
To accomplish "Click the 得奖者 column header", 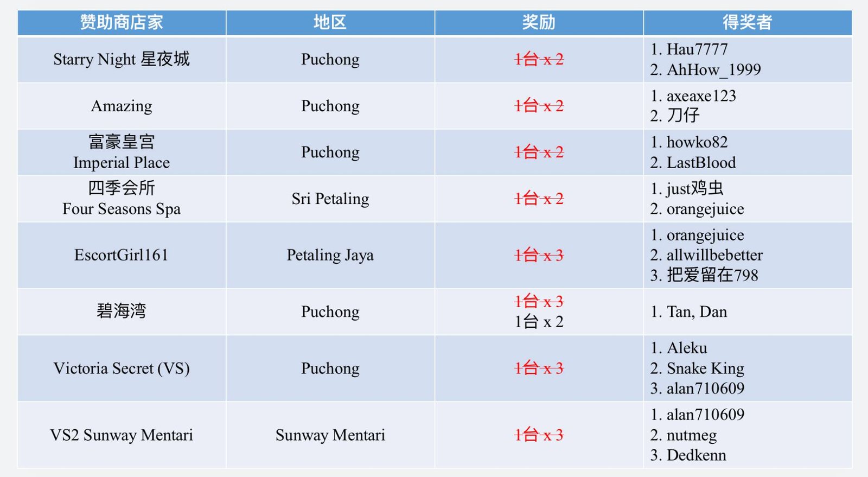I will click(x=747, y=22).
